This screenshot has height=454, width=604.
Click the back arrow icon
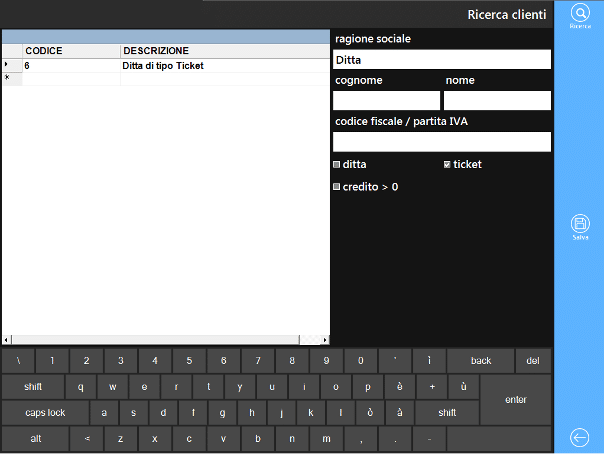580,437
